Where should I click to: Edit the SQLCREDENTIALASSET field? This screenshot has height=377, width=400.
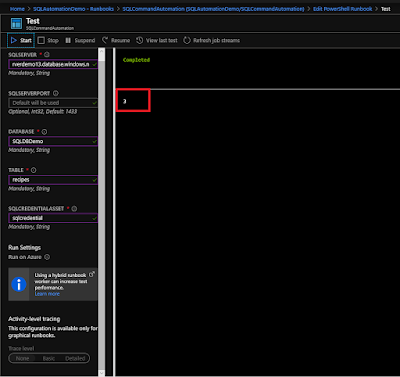(53, 218)
